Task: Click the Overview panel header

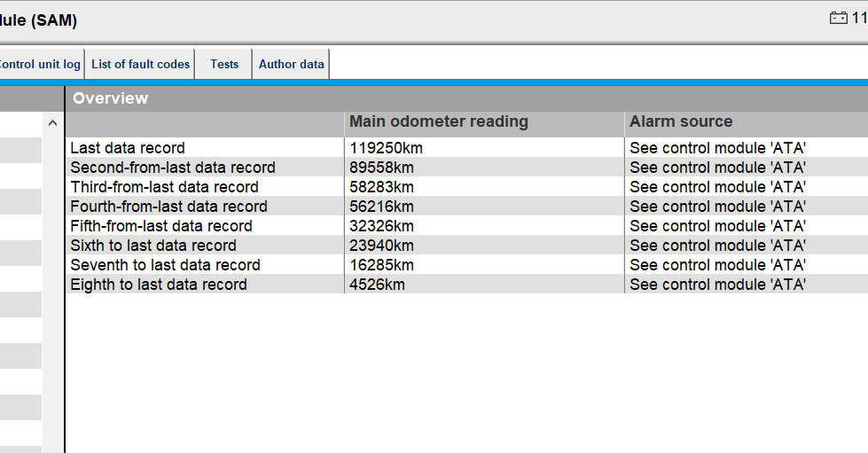Action: tap(111, 98)
